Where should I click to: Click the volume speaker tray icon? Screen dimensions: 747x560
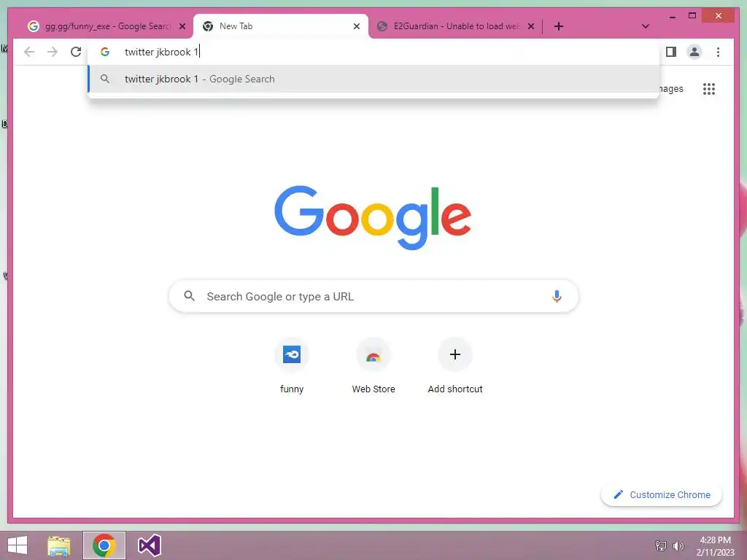[678, 545]
